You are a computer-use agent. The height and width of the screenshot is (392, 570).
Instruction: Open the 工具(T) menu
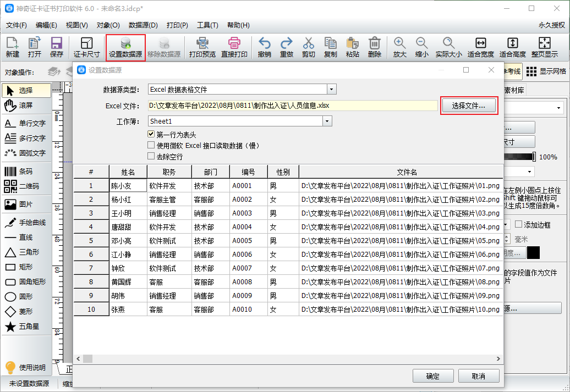pyautogui.click(x=207, y=25)
